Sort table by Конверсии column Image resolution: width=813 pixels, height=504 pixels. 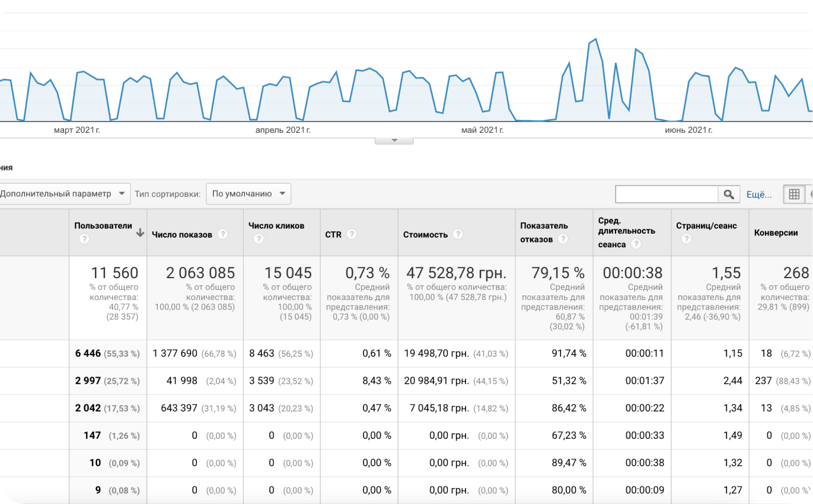(776, 233)
